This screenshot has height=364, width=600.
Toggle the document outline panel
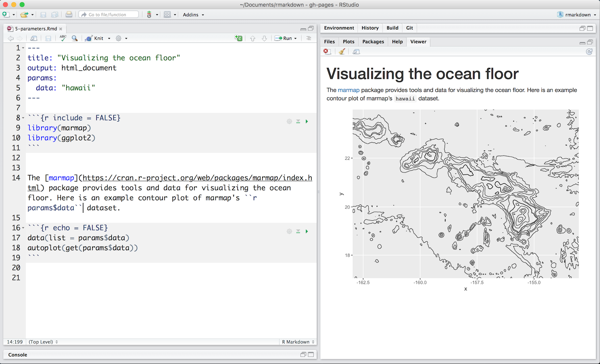click(x=308, y=38)
